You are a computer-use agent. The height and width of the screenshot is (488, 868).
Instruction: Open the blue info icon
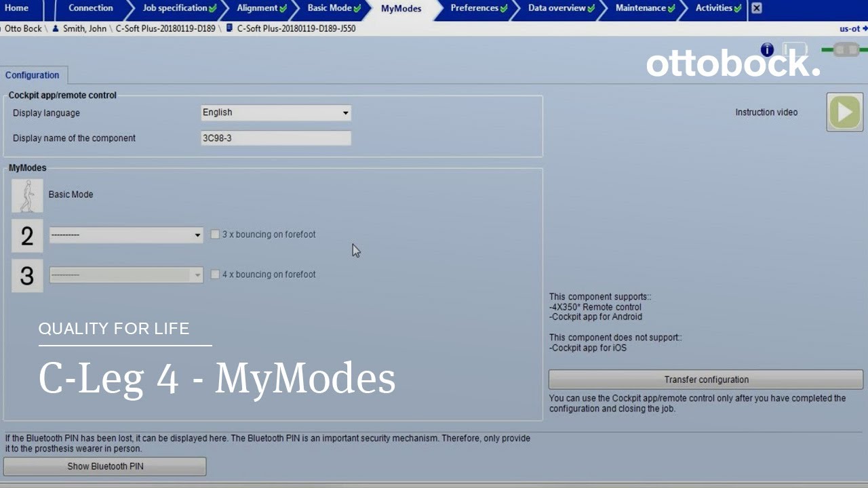(767, 49)
